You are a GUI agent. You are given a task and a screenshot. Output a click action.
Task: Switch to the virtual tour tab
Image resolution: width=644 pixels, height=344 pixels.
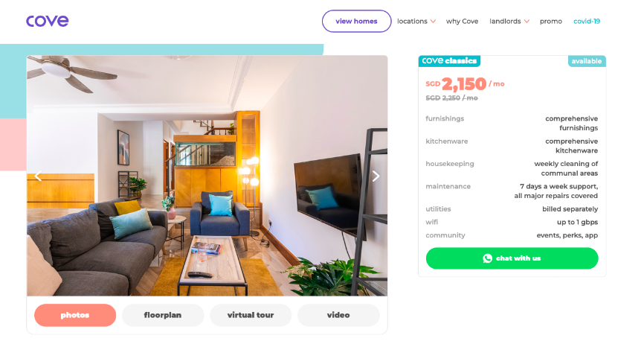251,315
